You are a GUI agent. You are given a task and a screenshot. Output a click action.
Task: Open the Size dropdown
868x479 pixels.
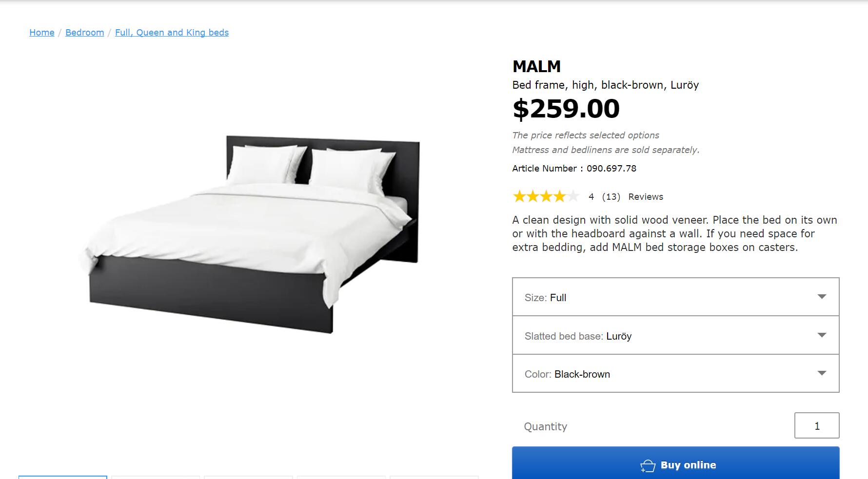point(675,297)
